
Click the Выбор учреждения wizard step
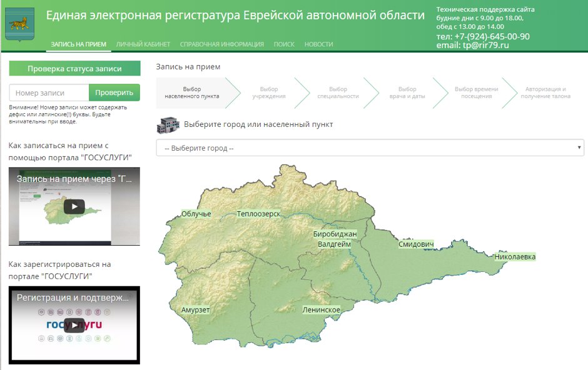pyautogui.click(x=269, y=93)
